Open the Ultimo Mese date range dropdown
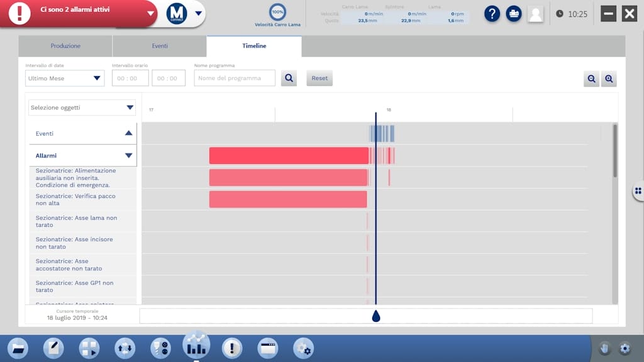Screen dimensions: 644x362 point(65,78)
